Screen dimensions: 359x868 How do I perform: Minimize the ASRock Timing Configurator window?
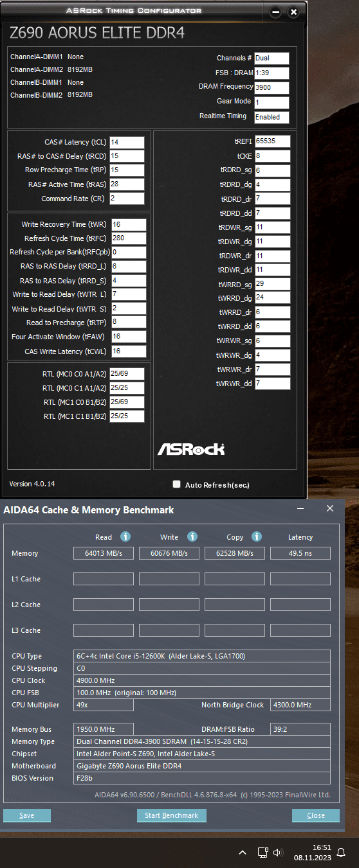pos(275,12)
